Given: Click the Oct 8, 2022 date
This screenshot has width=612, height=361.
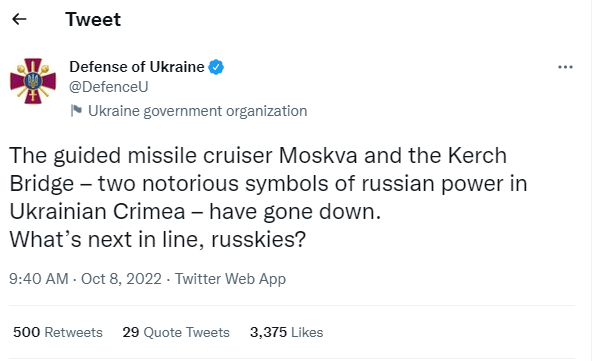Looking at the screenshot, I should 121,279.
